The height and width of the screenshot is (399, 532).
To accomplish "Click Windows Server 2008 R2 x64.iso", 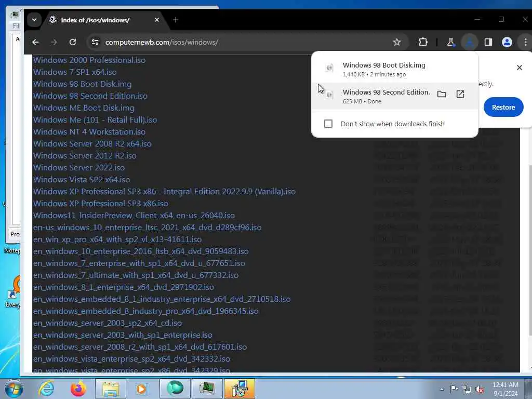I will [x=92, y=143].
